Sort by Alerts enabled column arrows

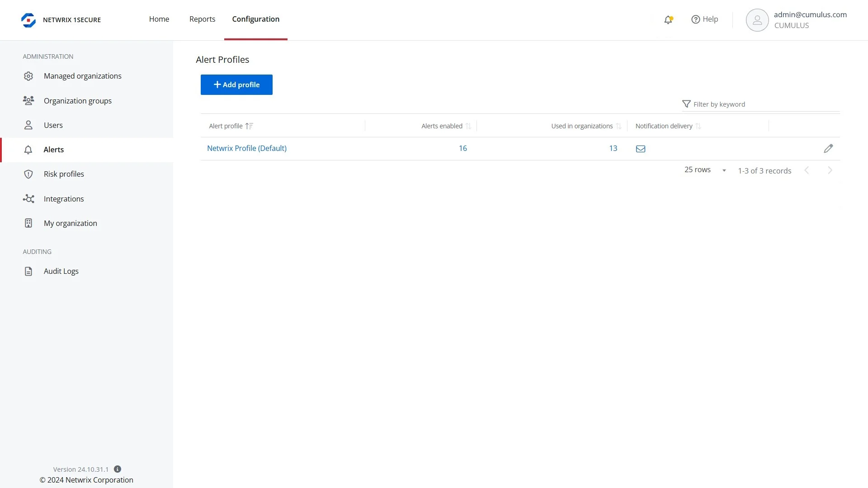tap(468, 126)
